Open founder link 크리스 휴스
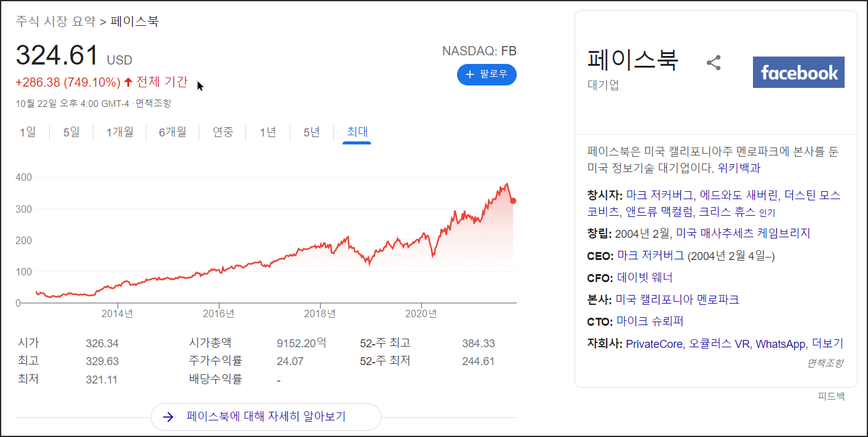 [x=727, y=212]
